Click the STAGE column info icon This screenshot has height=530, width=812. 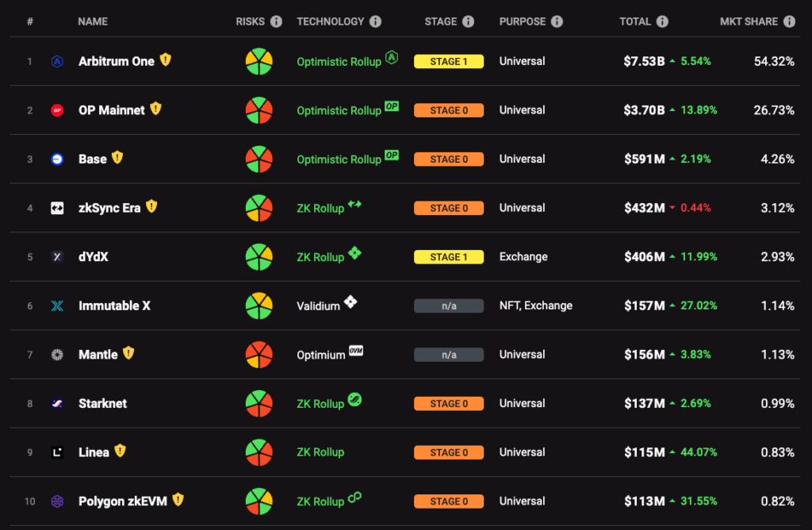pos(468,21)
